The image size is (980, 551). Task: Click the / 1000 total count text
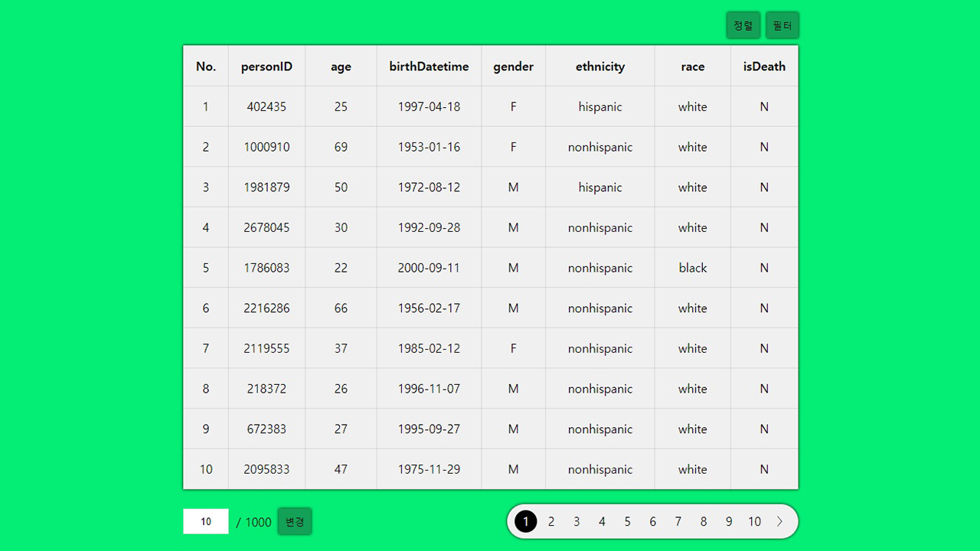point(253,522)
